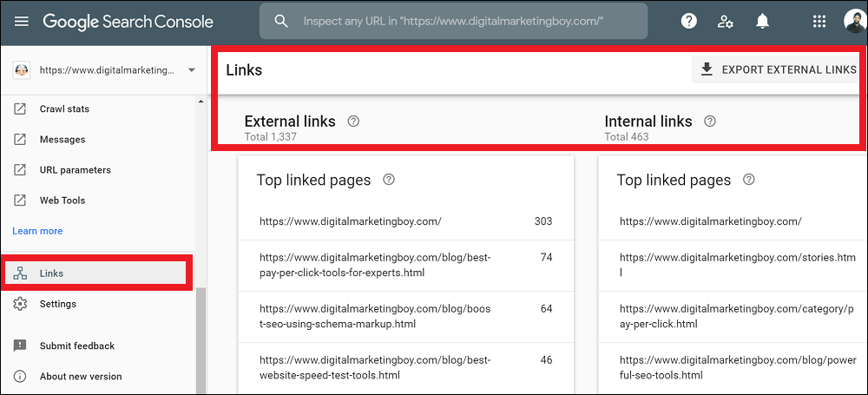The image size is (868, 395).
Task: Click the Submit feedback icon
Action: point(20,346)
